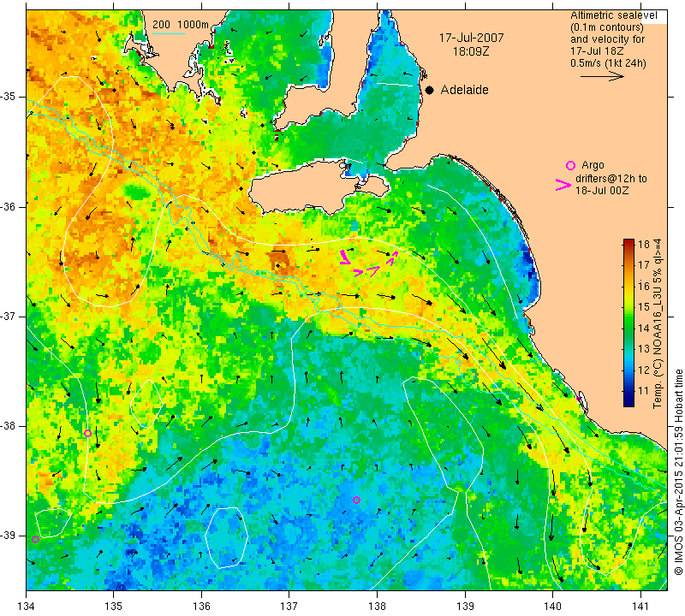685x616 pixels.
Task: Click the 0.5m/s velocity scale arrow
Action: pyautogui.click(x=602, y=76)
